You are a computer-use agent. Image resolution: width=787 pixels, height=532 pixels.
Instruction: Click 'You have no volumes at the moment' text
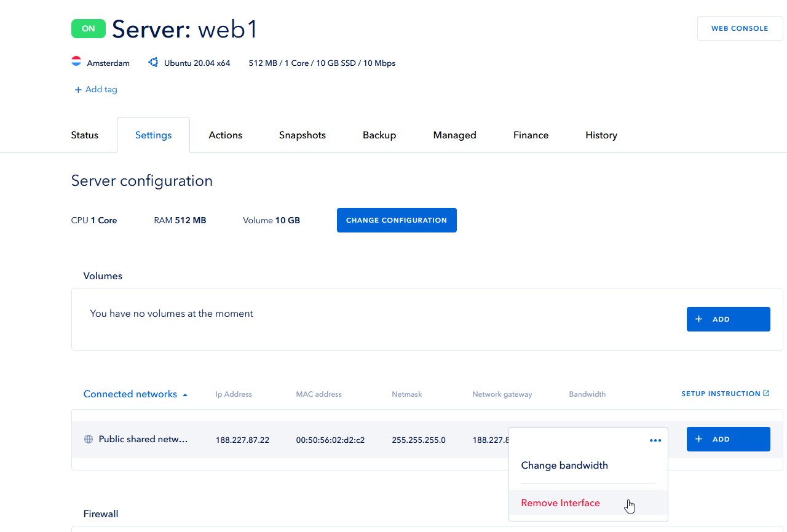pos(172,314)
